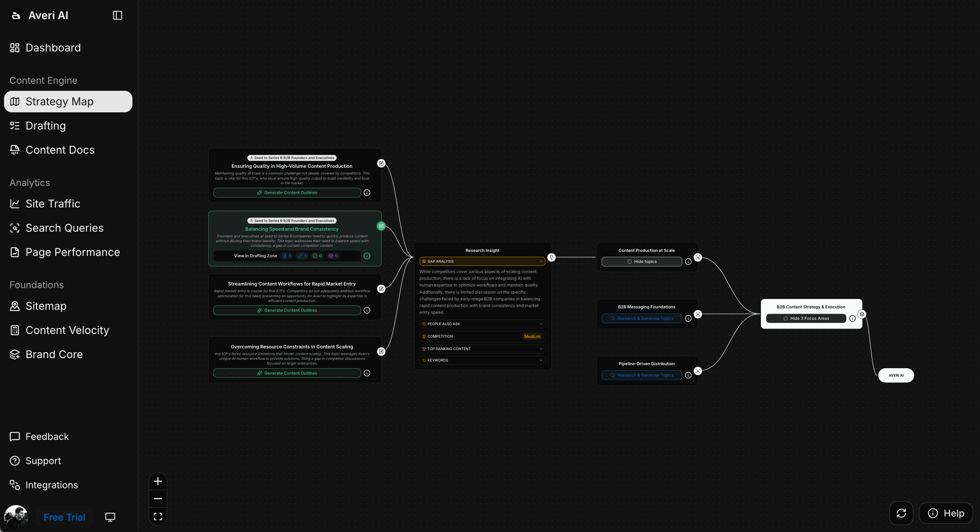Research & Generate Topics for Pipeline-Driven Distribution
The image size is (980, 532).
642,375
